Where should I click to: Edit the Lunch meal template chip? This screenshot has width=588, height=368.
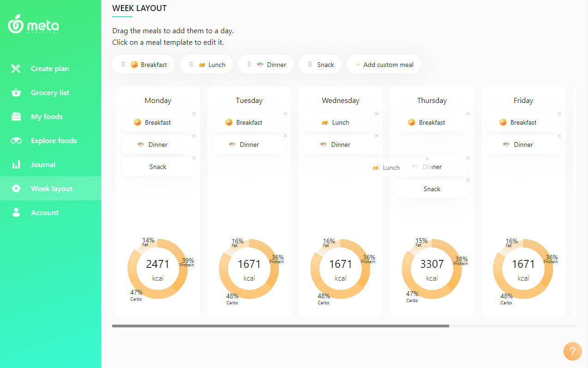coord(206,65)
